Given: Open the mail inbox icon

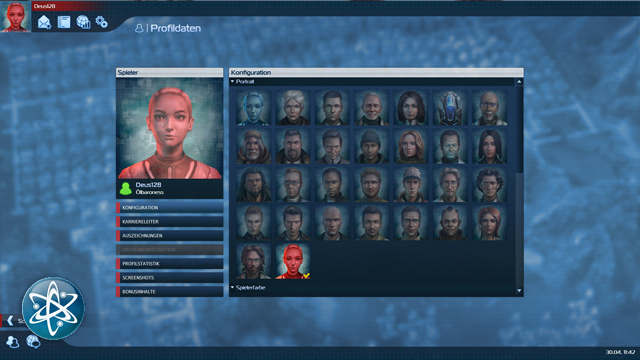Looking at the screenshot, I should 44,22.
